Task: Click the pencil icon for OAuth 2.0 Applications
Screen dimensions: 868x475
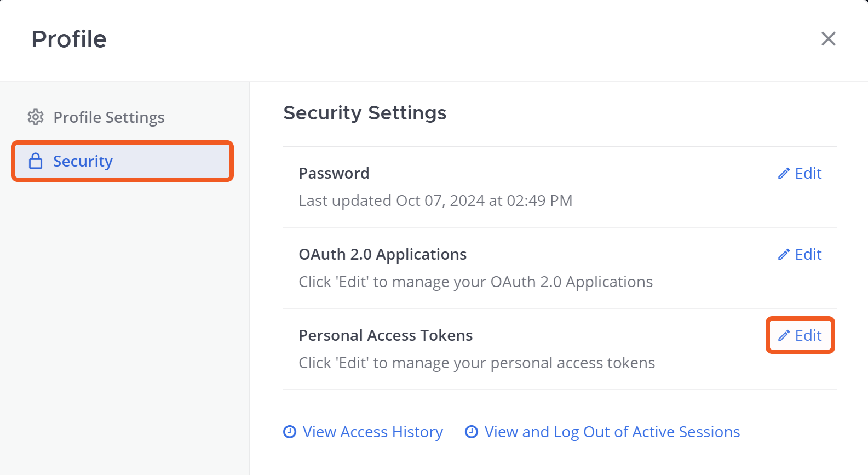Action: click(x=784, y=255)
